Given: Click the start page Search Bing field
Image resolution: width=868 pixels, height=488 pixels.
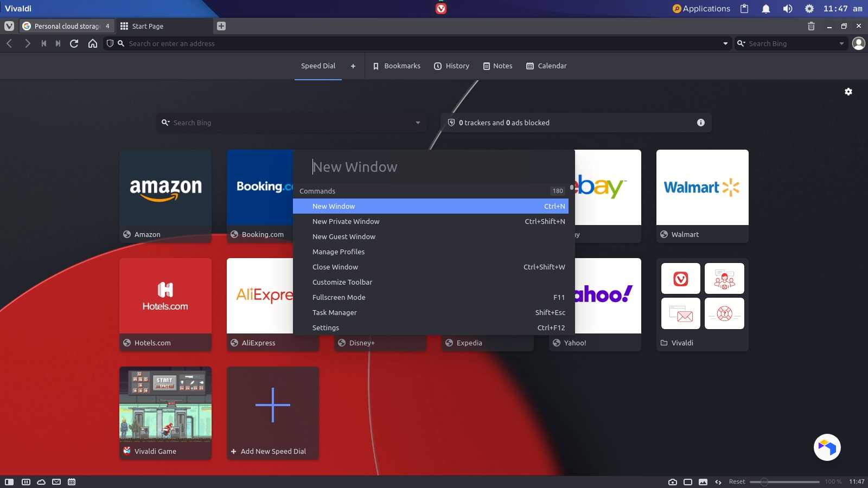Looking at the screenshot, I should [x=292, y=123].
